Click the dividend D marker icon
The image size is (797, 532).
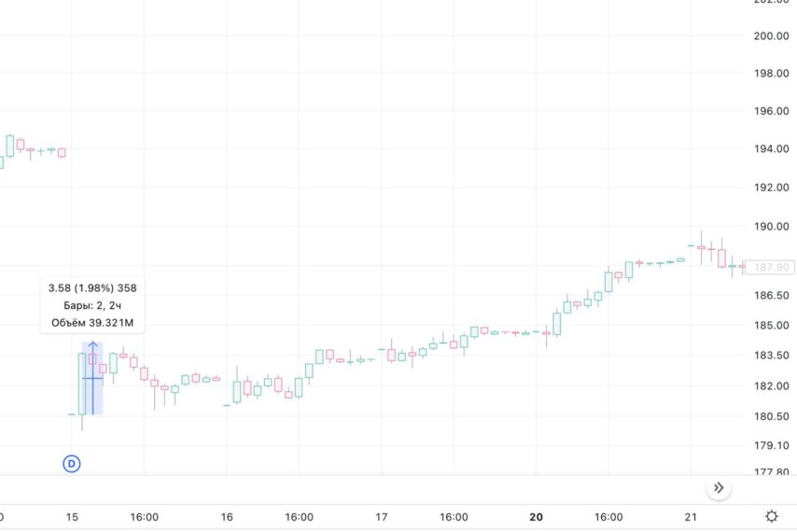72,464
